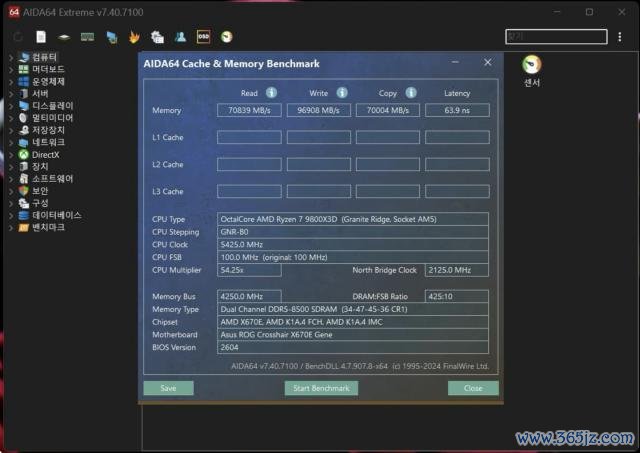Close benchmark dialog with X button
Image resolution: width=640 pixels, height=453 pixels.
[x=487, y=62]
